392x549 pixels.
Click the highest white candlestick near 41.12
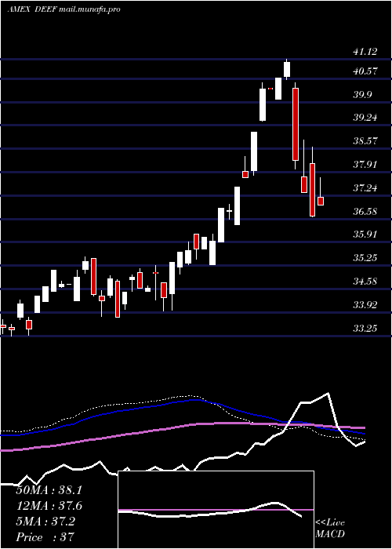(x=287, y=69)
